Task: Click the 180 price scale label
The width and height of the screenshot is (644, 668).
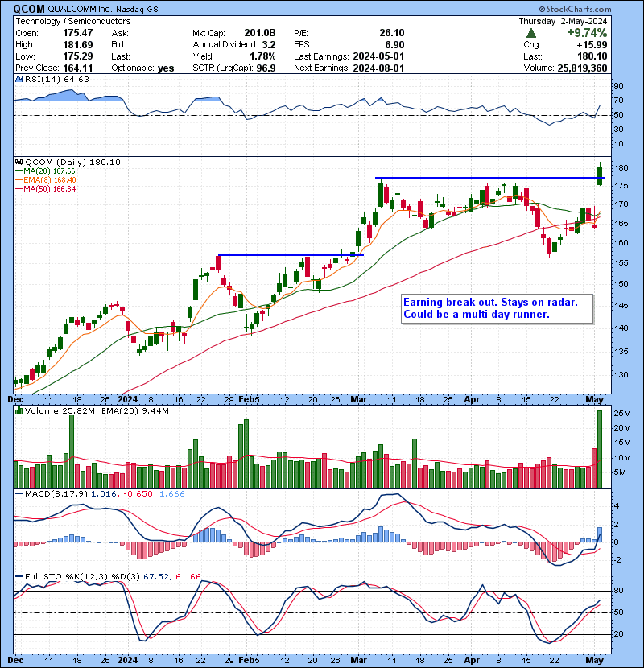Action: click(621, 168)
